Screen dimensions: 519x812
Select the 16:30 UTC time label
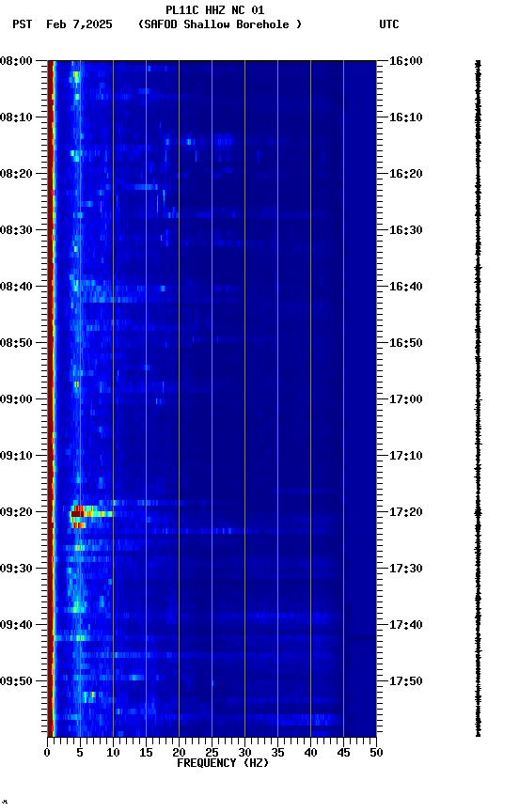(406, 230)
